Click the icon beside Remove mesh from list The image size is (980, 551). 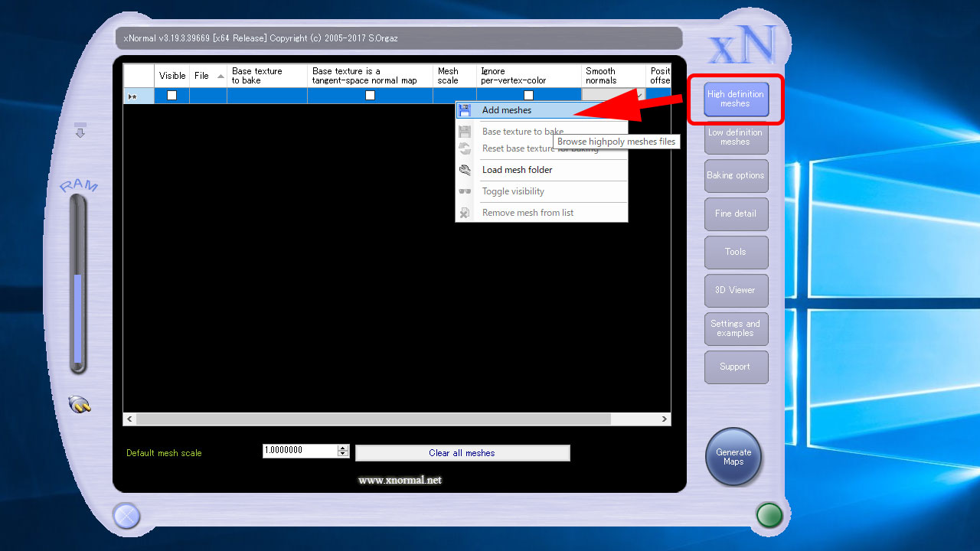[x=464, y=213]
